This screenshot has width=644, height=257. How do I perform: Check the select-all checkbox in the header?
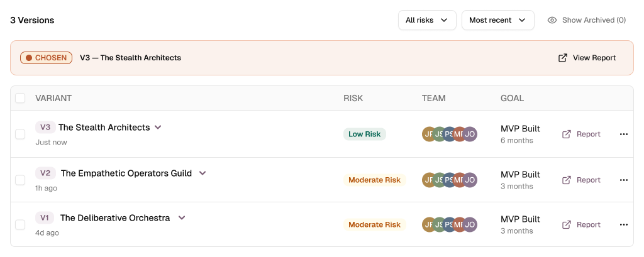pyautogui.click(x=20, y=98)
